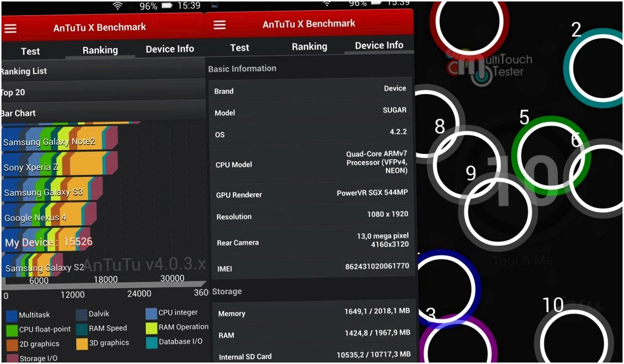Click the Touch Me text in MultiTouch Tester
Viewport: 624px width, 364px height.
[523, 260]
